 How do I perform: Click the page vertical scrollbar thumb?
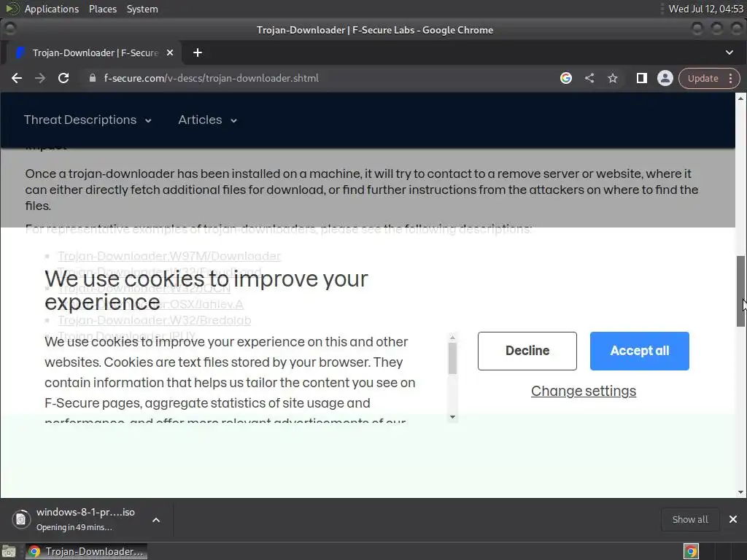[741, 292]
